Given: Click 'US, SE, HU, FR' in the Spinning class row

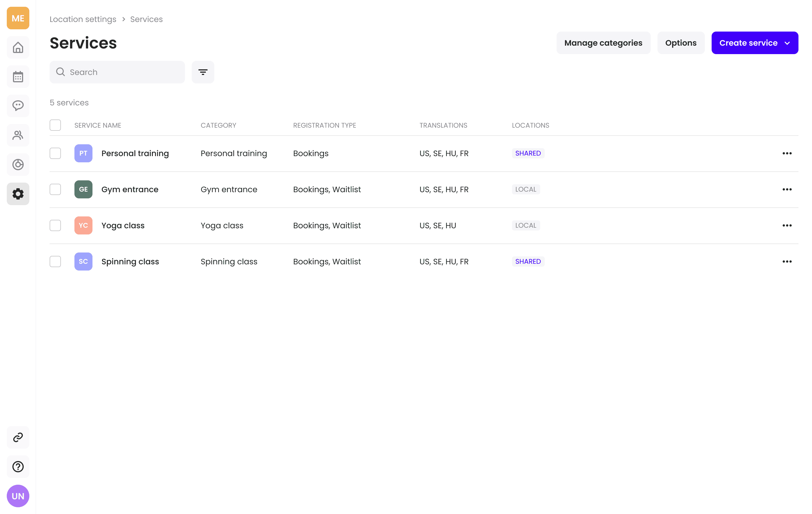Looking at the screenshot, I should click(x=444, y=262).
